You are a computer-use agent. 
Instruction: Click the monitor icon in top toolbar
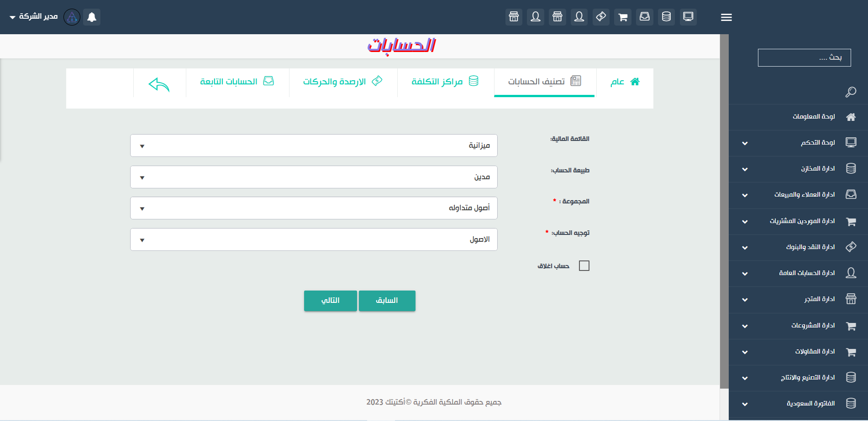coord(688,17)
